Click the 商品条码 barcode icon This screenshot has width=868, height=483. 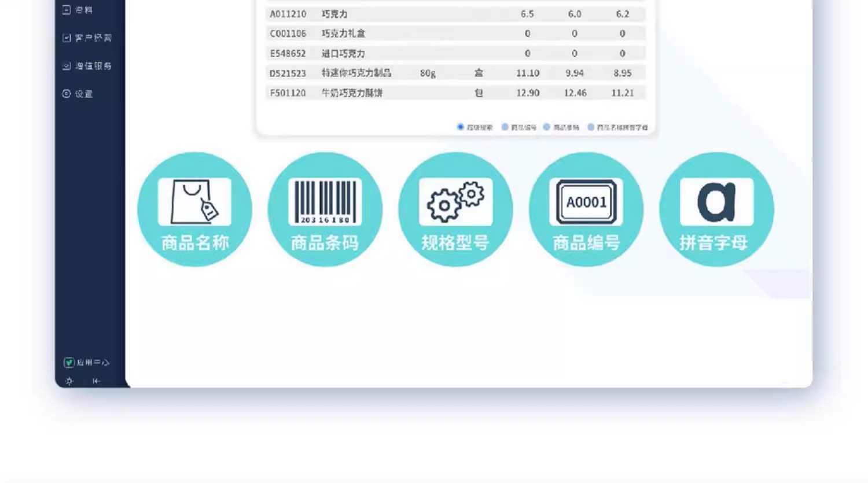(x=325, y=201)
